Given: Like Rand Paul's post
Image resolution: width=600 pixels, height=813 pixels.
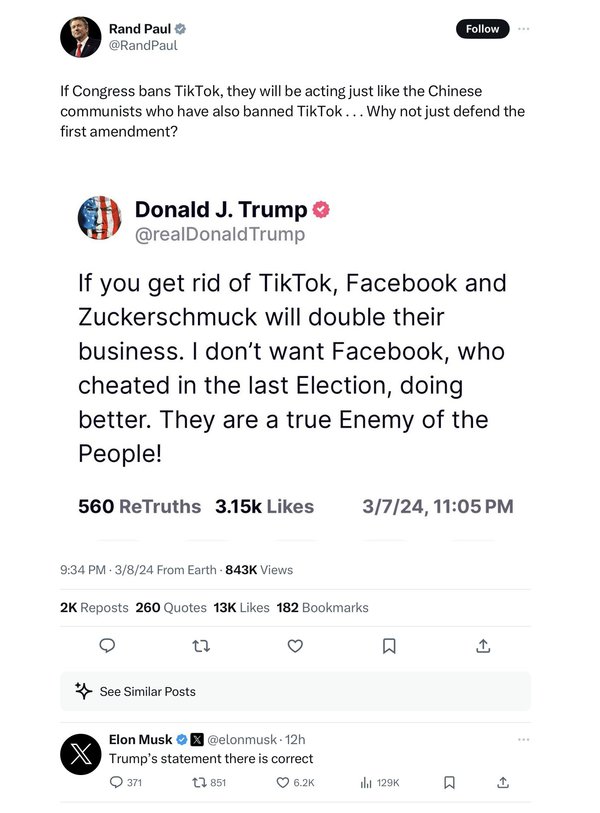Looking at the screenshot, I should [295, 647].
